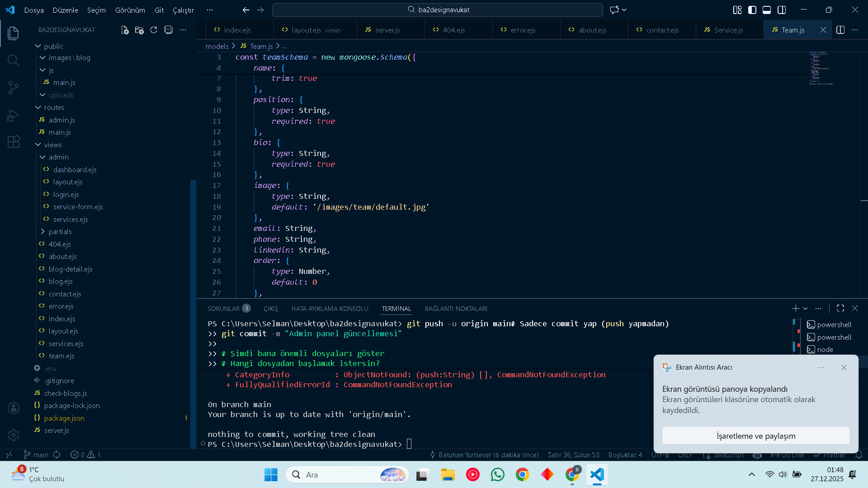Open the Düzenle menu
Screen dimensions: 868x488
click(x=65, y=10)
